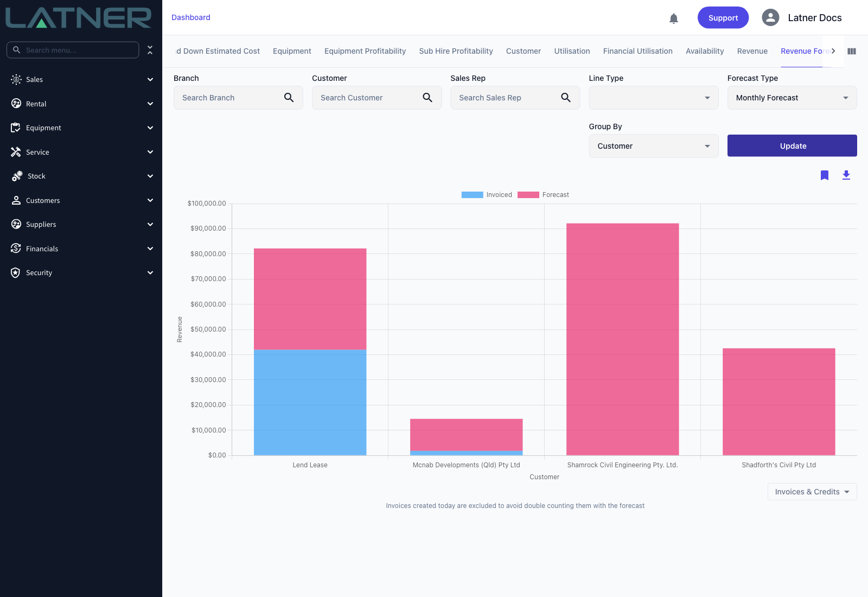Click the Lend Lease forecast pink segment
The width and height of the screenshot is (868, 597).
(310, 299)
